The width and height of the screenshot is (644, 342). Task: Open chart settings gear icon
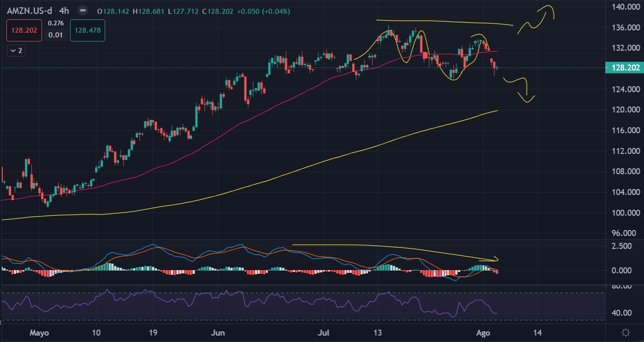[626, 332]
